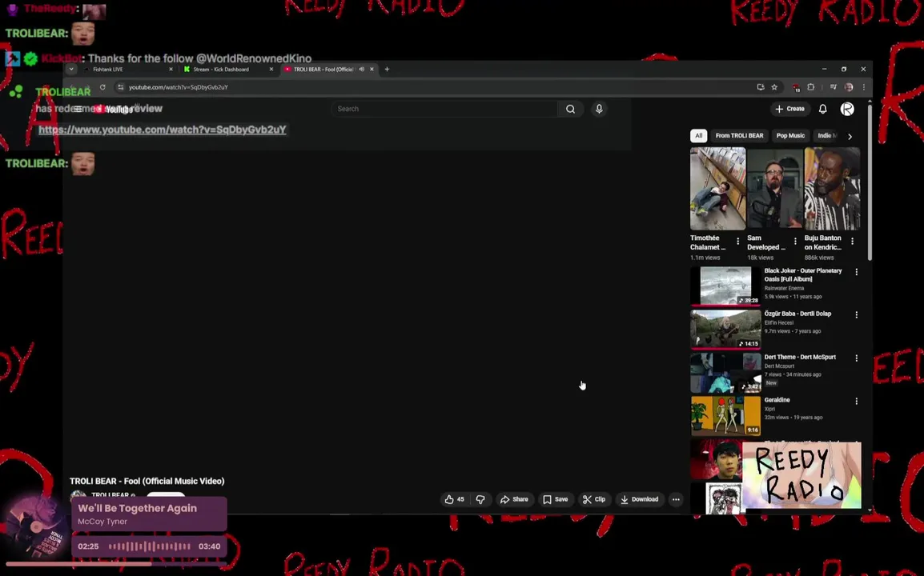Select the From TROLI BEAR chip
This screenshot has width=924, height=576.
coord(740,135)
